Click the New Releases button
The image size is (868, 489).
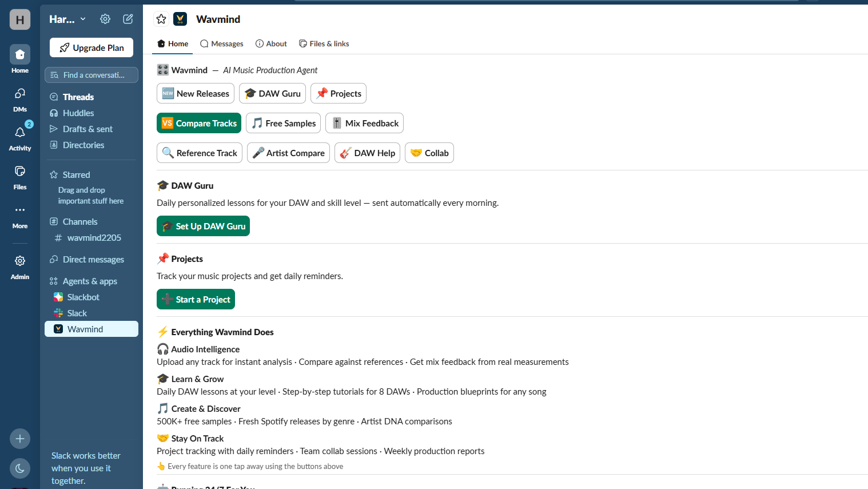[x=196, y=93]
